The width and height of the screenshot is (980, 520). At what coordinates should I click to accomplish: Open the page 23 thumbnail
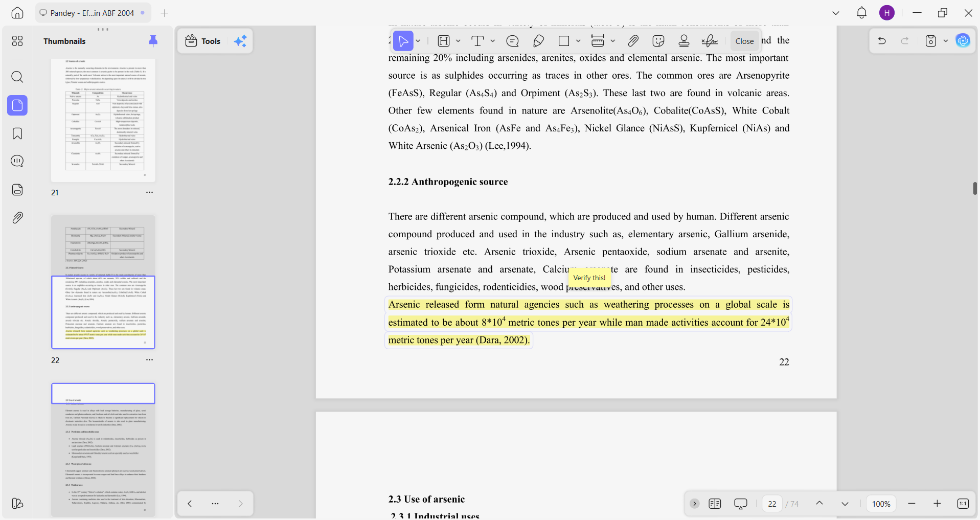coord(103,449)
